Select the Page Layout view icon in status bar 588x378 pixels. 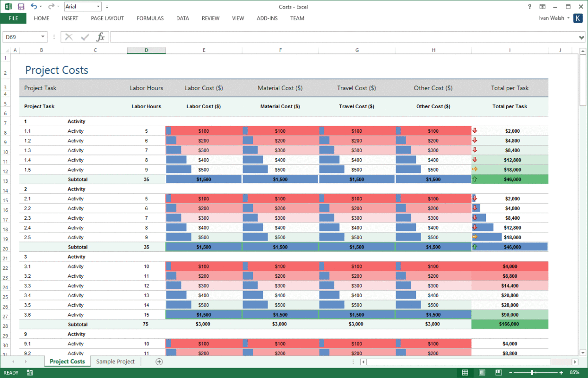pyautogui.click(x=482, y=372)
